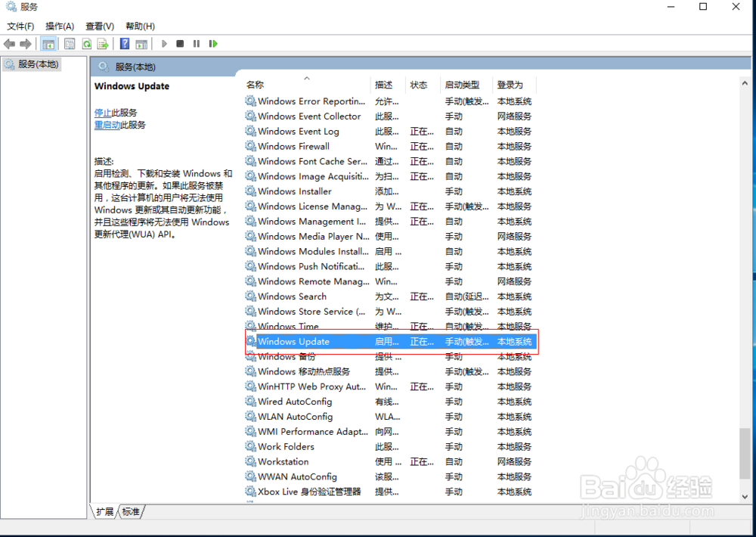
Task: Sort by the 描述 column header
Action: click(x=388, y=85)
